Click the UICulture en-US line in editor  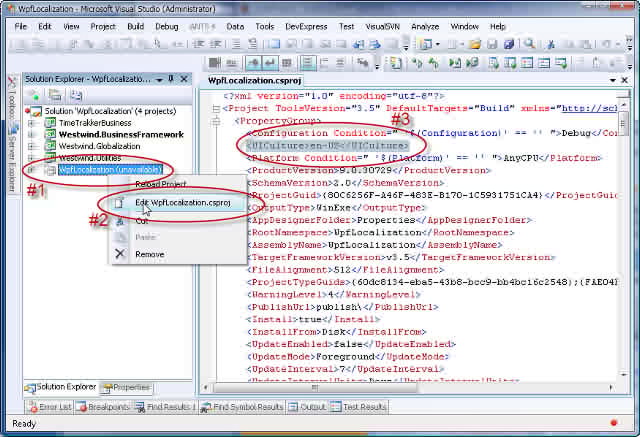point(327,146)
